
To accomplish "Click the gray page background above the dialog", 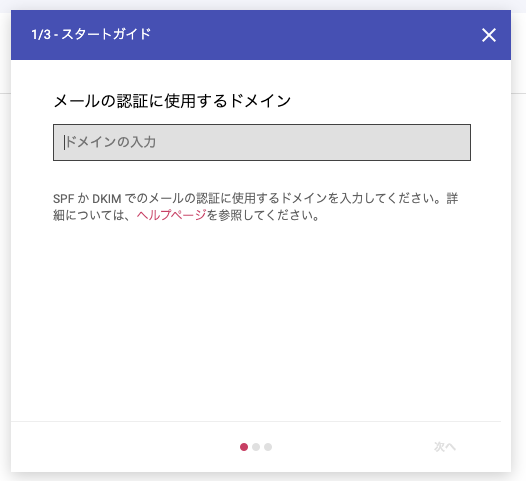I will click(x=263, y=4).
